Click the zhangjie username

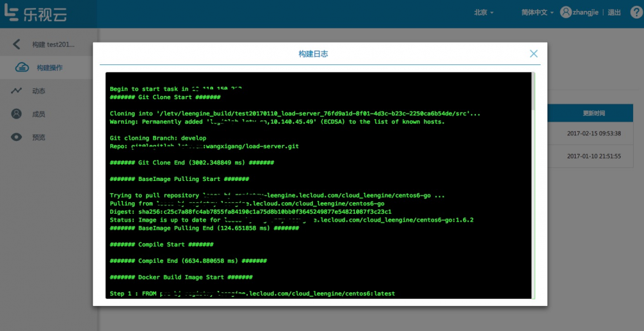click(x=586, y=13)
